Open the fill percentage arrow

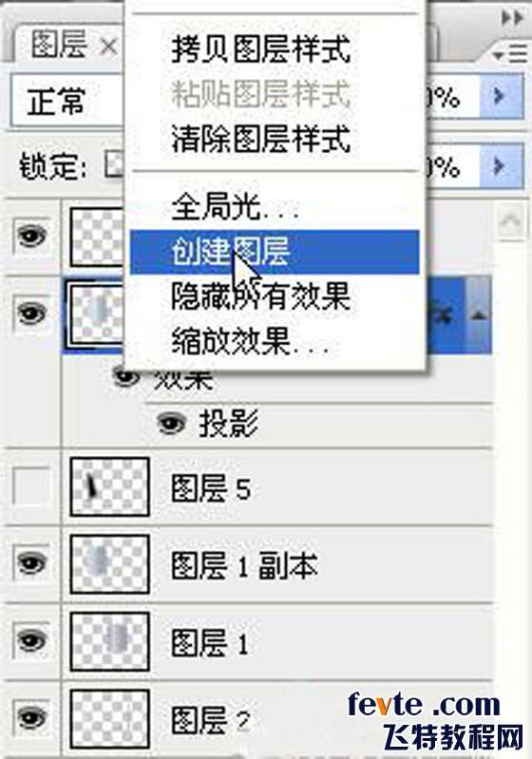[502, 166]
